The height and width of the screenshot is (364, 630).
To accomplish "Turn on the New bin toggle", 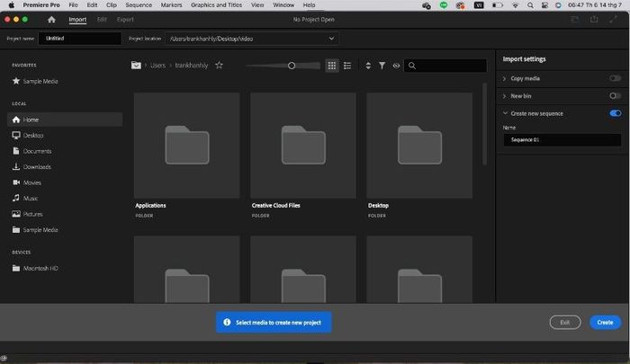I will pyautogui.click(x=615, y=96).
